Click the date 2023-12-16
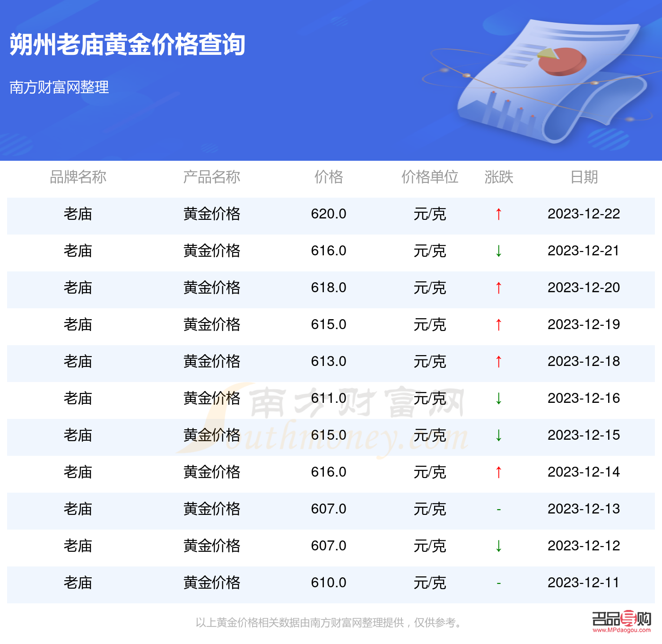662x644 pixels. pos(584,398)
